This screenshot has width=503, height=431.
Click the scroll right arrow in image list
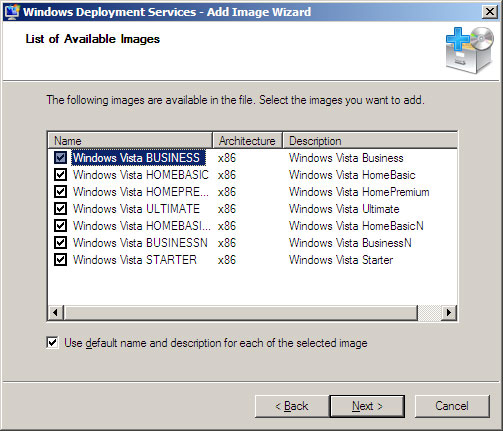(x=449, y=312)
